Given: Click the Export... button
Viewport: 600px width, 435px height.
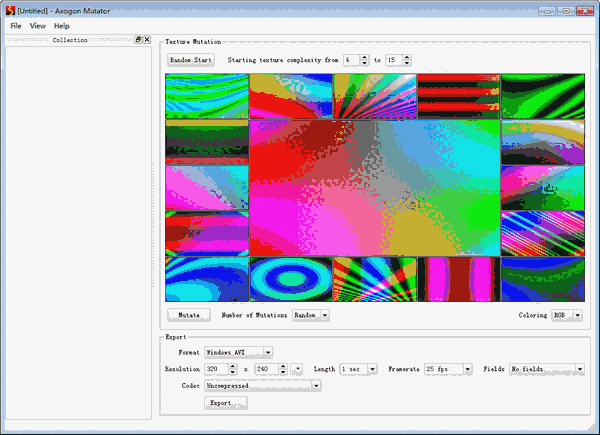Looking at the screenshot, I should (227, 403).
